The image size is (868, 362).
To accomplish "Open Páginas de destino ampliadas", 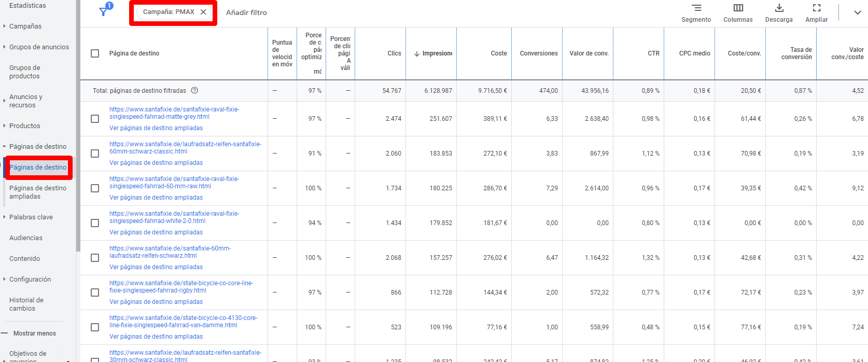I will click(x=38, y=192).
